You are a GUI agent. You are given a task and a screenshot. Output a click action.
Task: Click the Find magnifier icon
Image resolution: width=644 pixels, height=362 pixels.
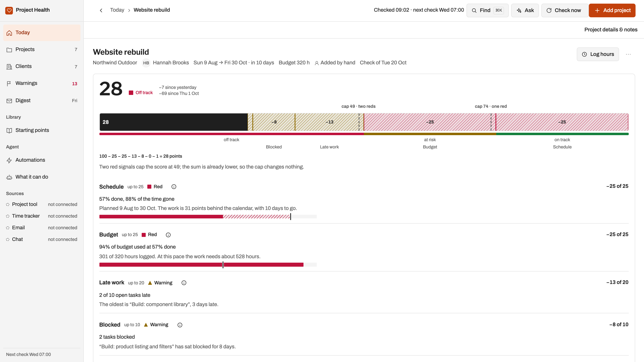[x=474, y=10]
